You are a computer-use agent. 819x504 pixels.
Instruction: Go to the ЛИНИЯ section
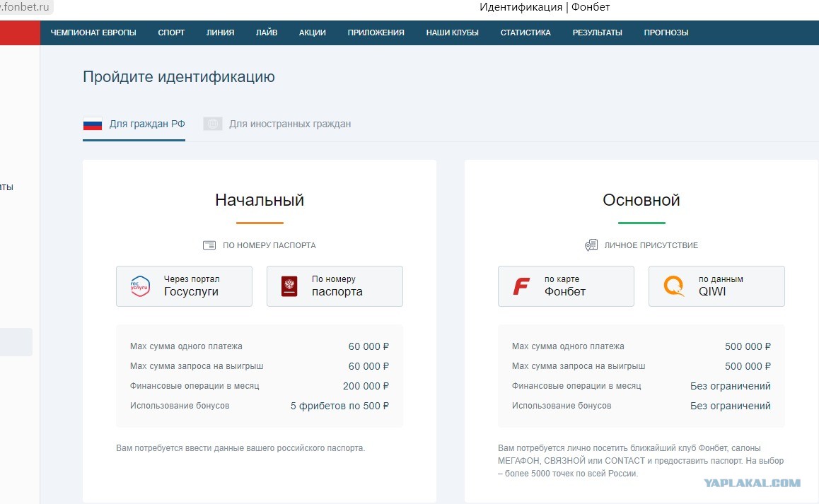221,33
